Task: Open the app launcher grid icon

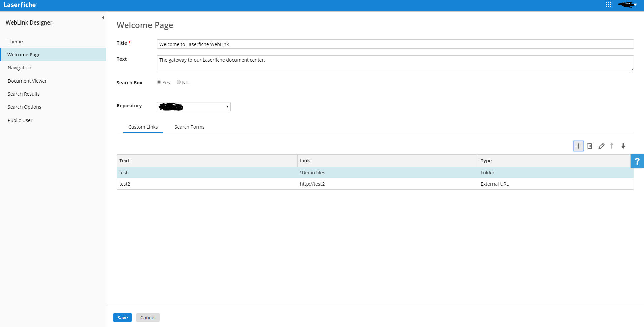Action: coord(608,5)
